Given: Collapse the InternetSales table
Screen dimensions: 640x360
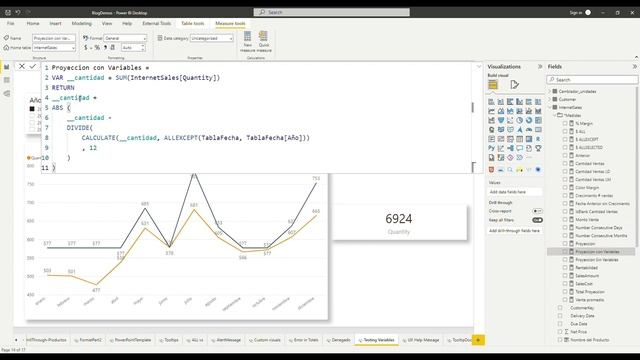Looking at the screenshot, I should coord(550,107).
